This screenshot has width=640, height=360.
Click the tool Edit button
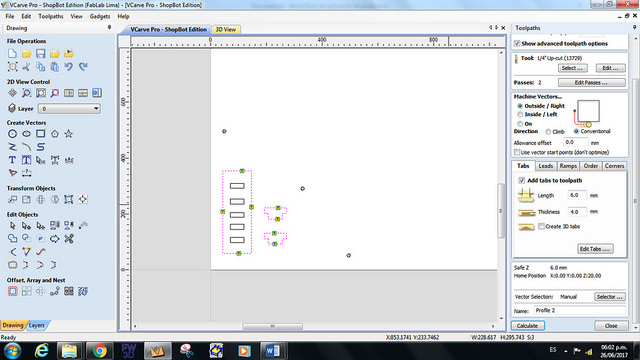tap(610, 68)
